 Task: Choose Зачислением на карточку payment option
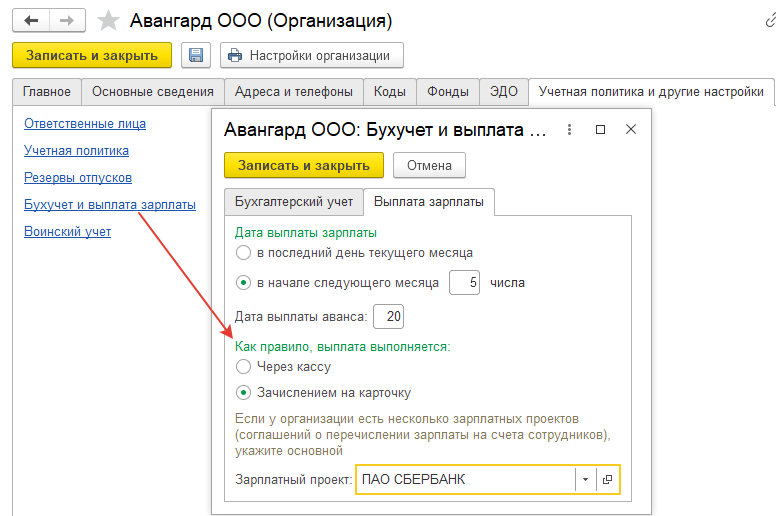243,393
